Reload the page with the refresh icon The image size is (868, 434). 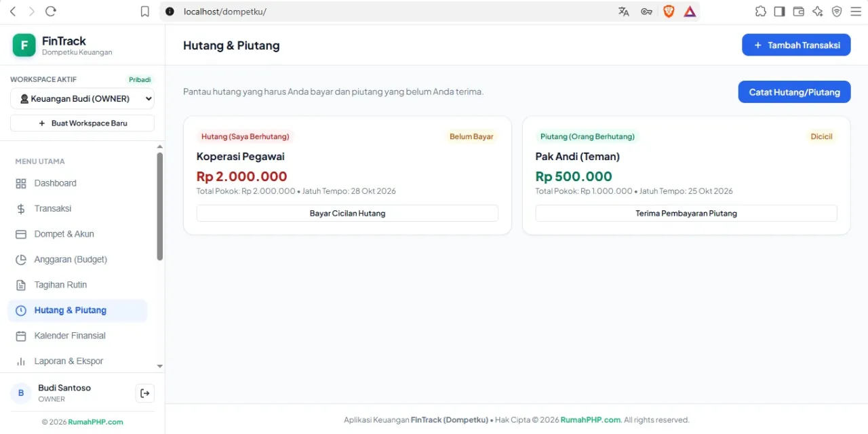tap(50, 12)
